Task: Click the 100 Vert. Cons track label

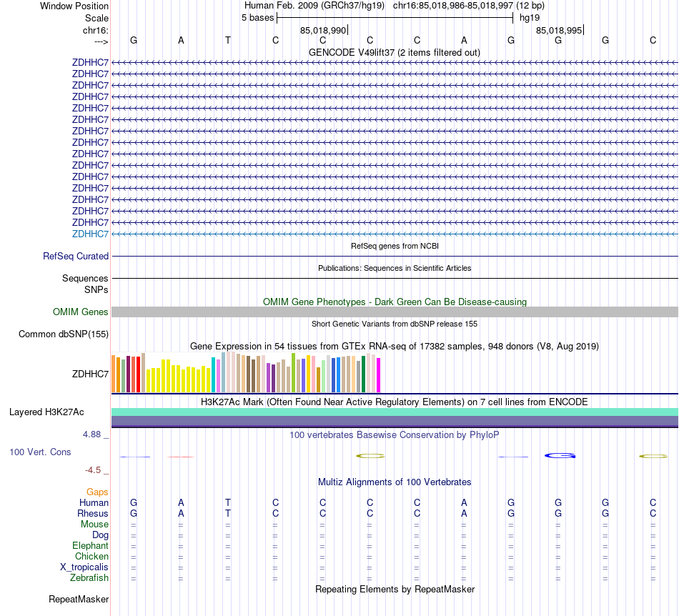Action: (x=40, y=452)
